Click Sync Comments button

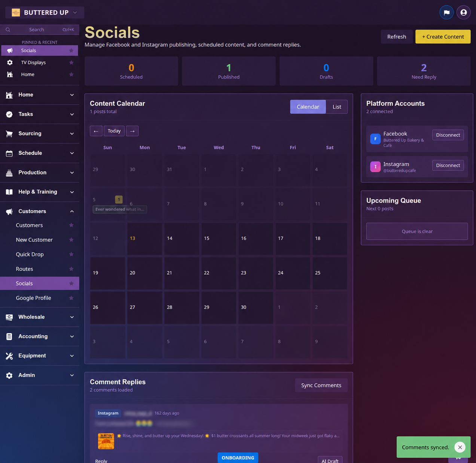pos(321,385)
